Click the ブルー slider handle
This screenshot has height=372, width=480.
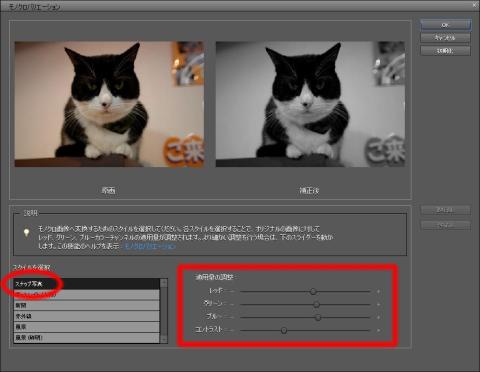[318, 317]
